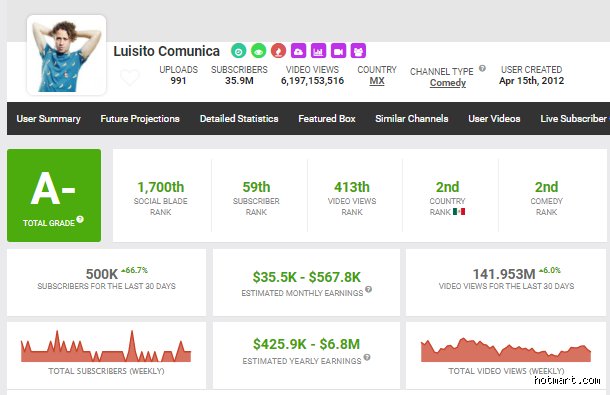Image resolution: width=610 pixels, height=395 pixels.
Task: Click the Luisito Comunica profile picture
Action: coord(67,55)
